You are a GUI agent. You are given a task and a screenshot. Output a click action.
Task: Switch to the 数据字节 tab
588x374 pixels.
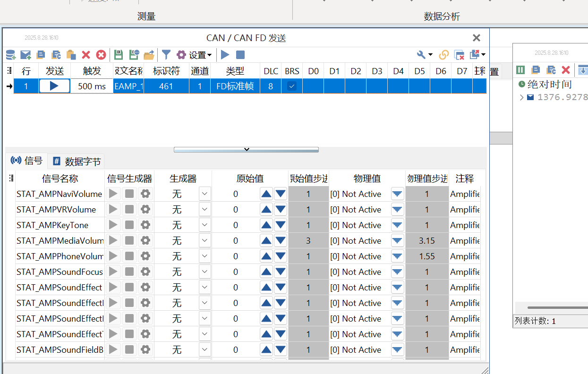(x=77, y=161)
